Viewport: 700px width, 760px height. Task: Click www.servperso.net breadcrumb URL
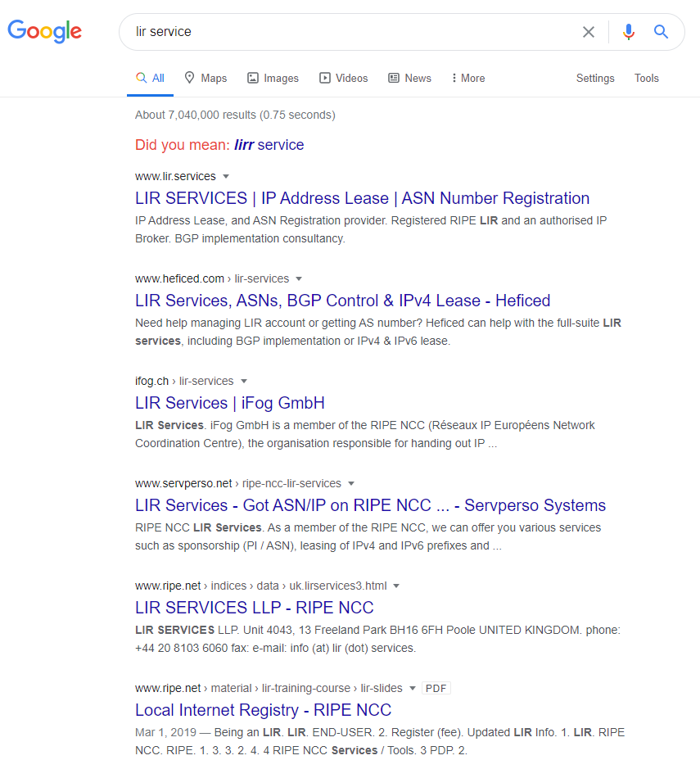[x=238, y=483]
